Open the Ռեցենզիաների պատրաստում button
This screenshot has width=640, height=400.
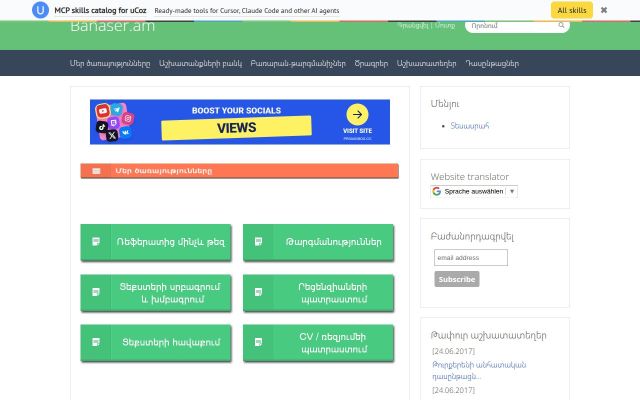point(318,293)
